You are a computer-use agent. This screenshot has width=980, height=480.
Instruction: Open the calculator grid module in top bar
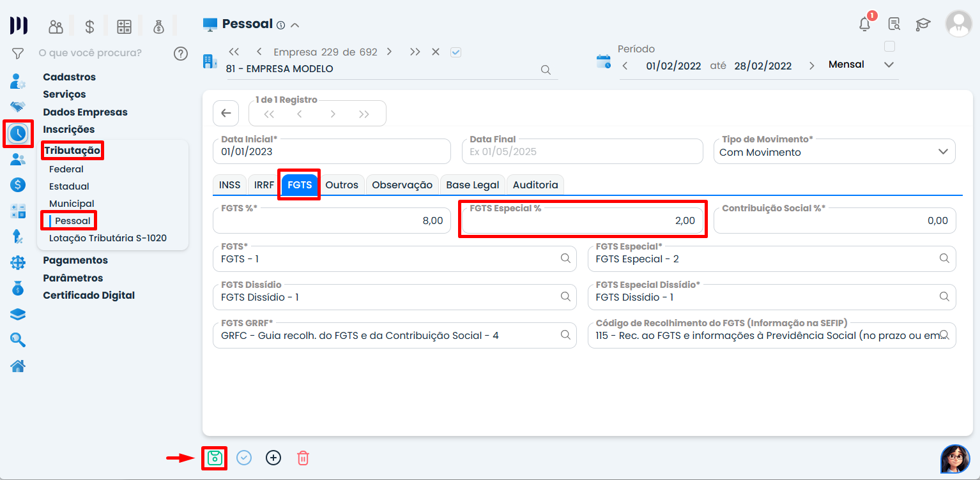point(124,26)
